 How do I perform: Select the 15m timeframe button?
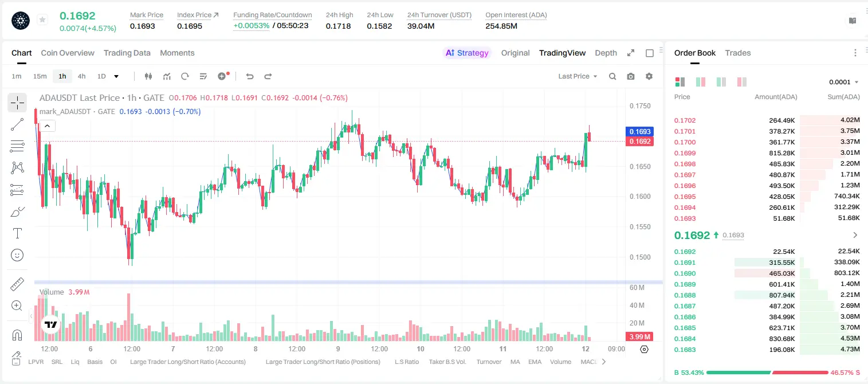coord(40,76)
